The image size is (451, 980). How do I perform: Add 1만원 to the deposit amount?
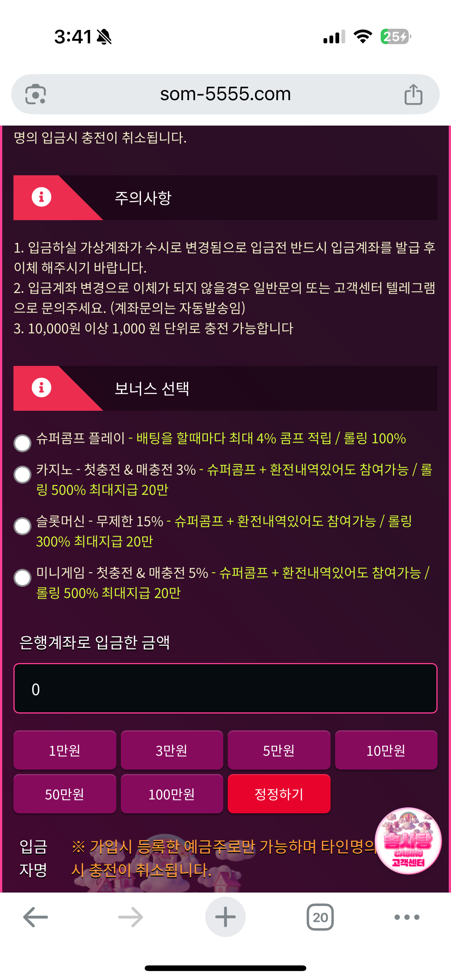pyautogui.click(x=65, y=750)
